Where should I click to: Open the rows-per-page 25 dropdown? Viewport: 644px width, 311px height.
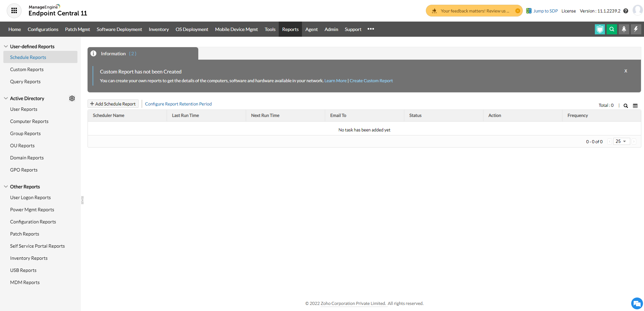click(x=621, y=142)
